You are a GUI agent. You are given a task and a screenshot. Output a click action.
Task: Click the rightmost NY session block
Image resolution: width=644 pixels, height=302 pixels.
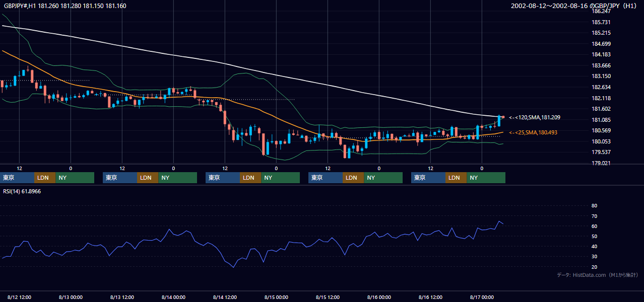click(x=486, y=178)
